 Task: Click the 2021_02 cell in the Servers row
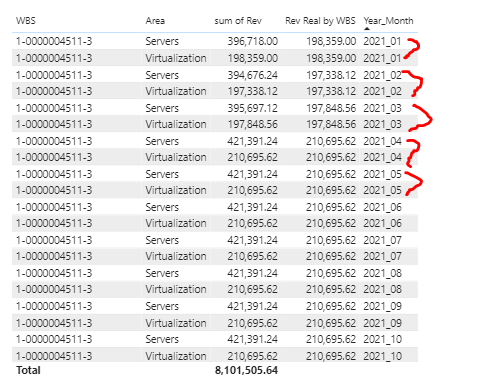pyautogui.click(x=382, y=75)
